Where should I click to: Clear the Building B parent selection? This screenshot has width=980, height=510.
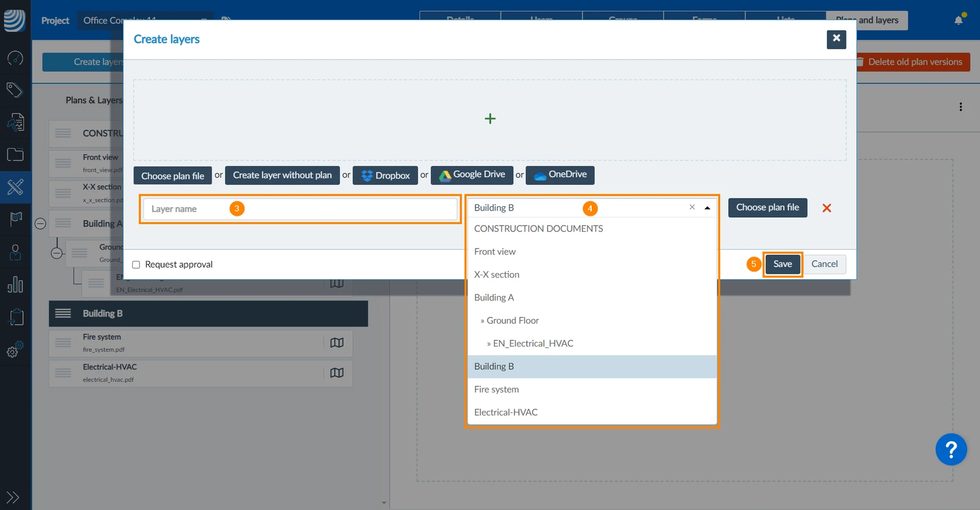click(x=692, y=208)
